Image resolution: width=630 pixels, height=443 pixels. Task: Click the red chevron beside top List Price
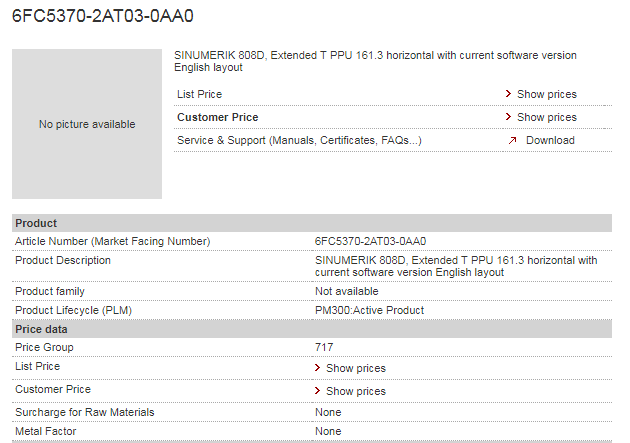508,94
